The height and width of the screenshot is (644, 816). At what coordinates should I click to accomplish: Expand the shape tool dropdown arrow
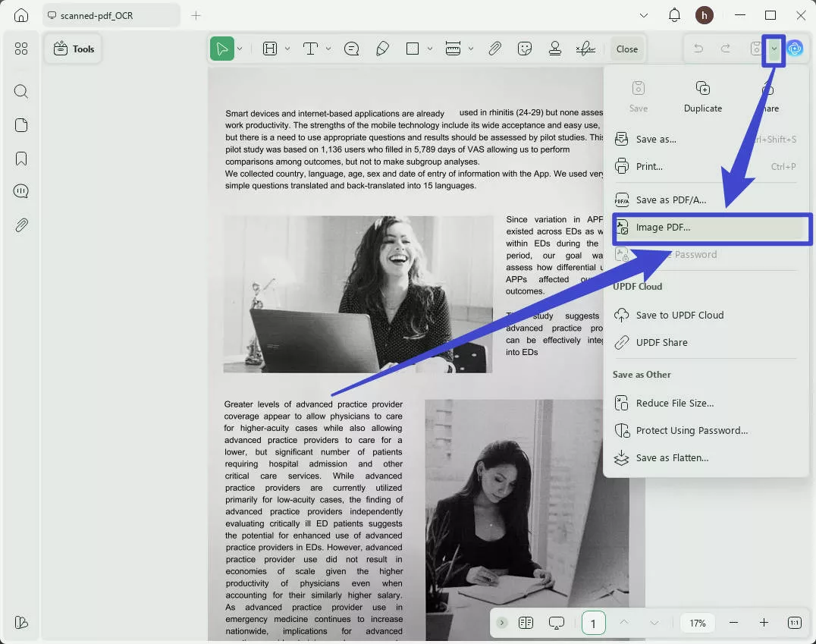coord(430,49)
